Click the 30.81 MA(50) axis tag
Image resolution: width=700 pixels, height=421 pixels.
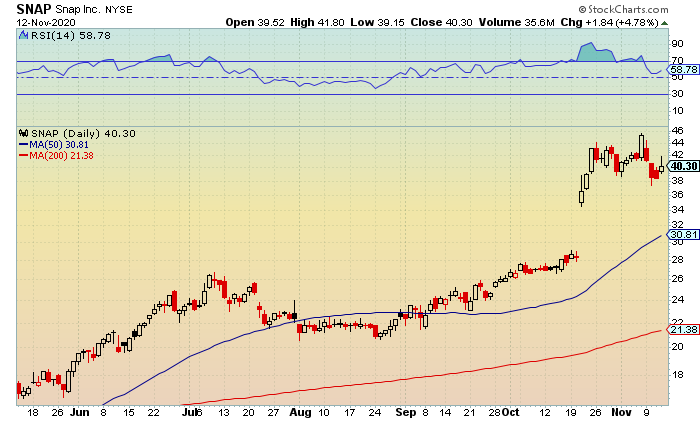pyautogui.click(x=683, y=234)
